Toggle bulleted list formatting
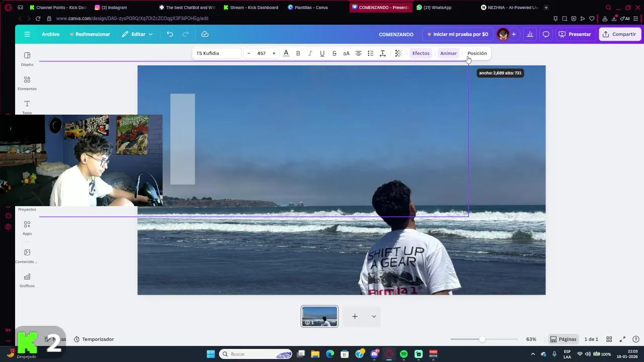Screen dimensions: 644x362 pos(370,53)
